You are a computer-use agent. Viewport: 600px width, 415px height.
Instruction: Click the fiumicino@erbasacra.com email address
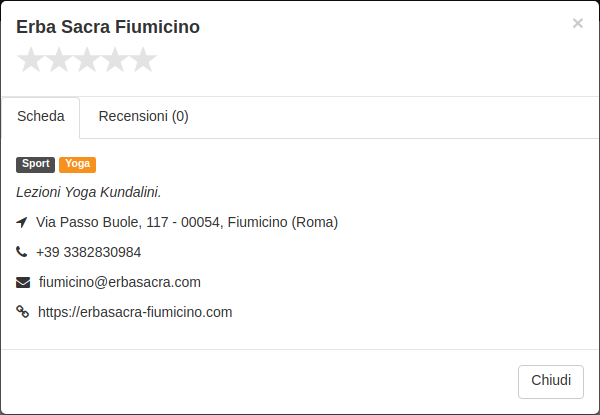tap(120, 282)
